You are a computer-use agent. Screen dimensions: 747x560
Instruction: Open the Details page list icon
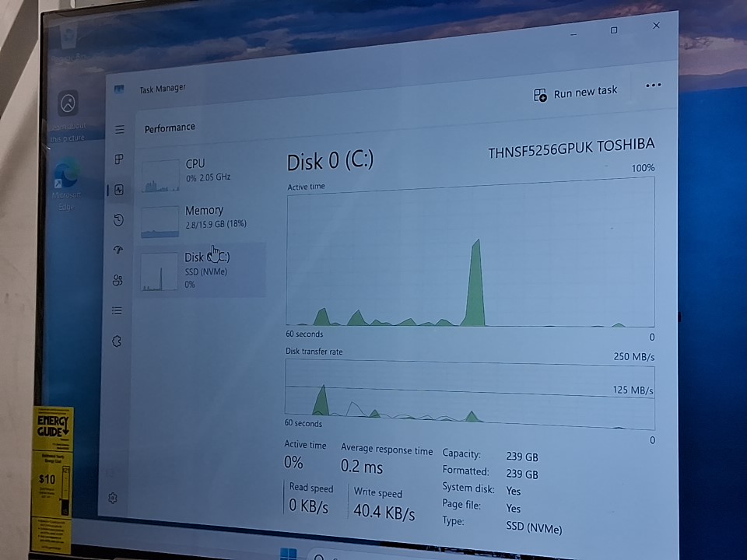click(117, 310)
